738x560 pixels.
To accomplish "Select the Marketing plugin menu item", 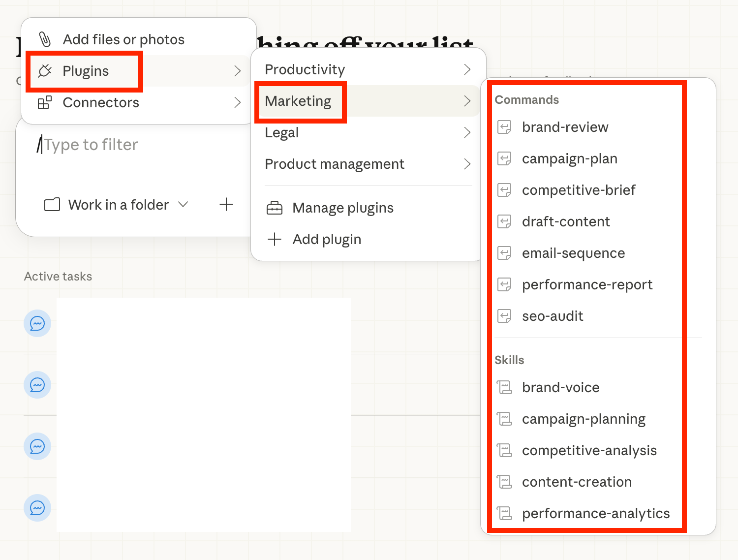I will [x=298, y=101].
